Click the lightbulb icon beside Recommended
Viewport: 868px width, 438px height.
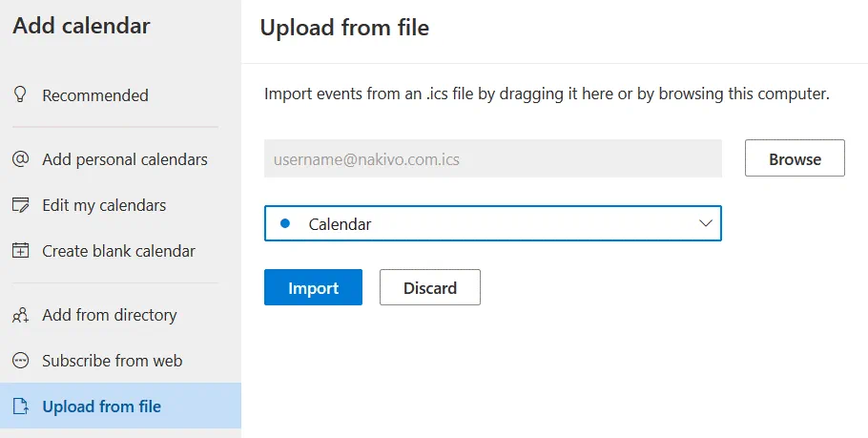click(19, 95)
